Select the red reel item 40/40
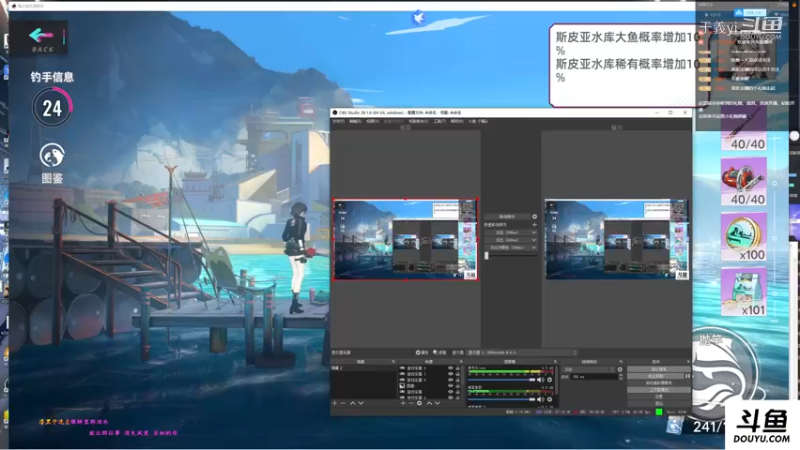 pyautogui.click(x=743, y=182)
